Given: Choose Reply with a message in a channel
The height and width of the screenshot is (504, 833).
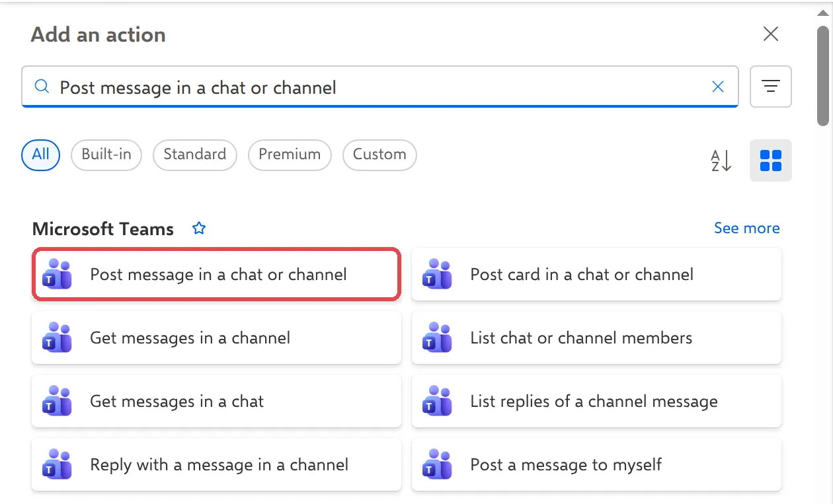Looking at the screenshot, I should (216, 464).
